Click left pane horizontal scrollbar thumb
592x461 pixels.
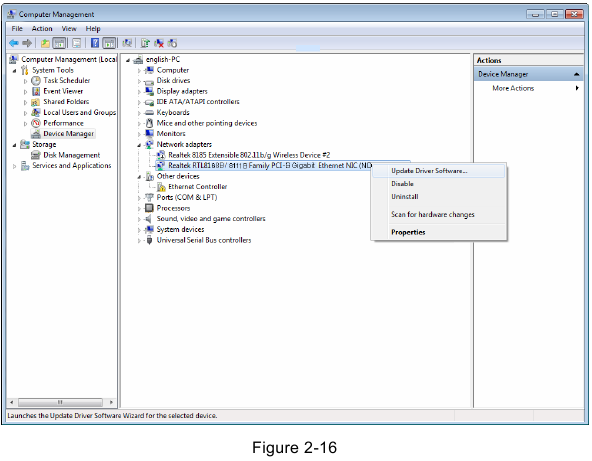tap(60, 402)
